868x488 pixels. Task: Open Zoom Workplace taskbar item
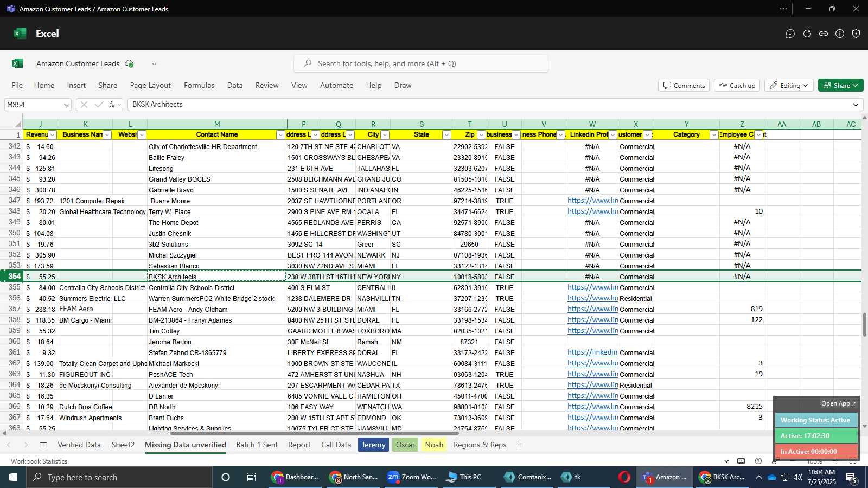click(x=412, y=477)
